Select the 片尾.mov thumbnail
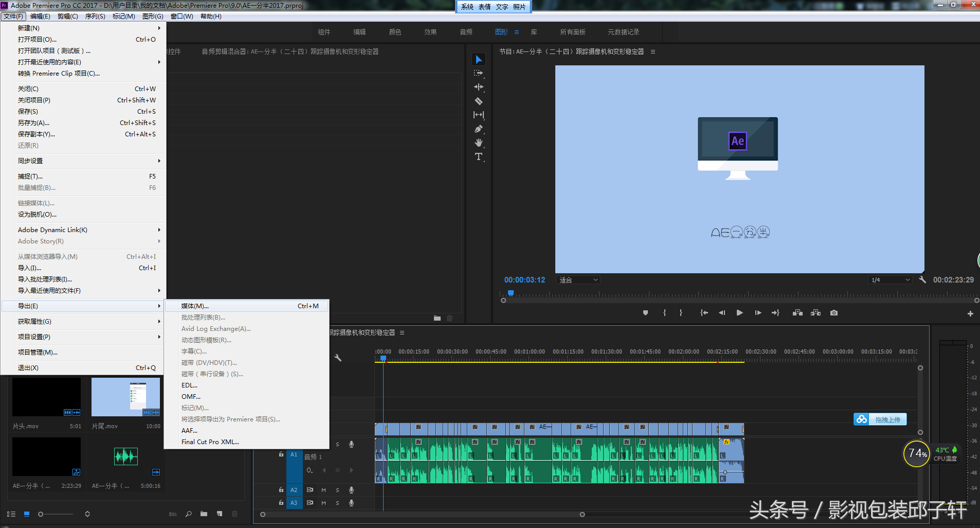 tap(126, 397)
